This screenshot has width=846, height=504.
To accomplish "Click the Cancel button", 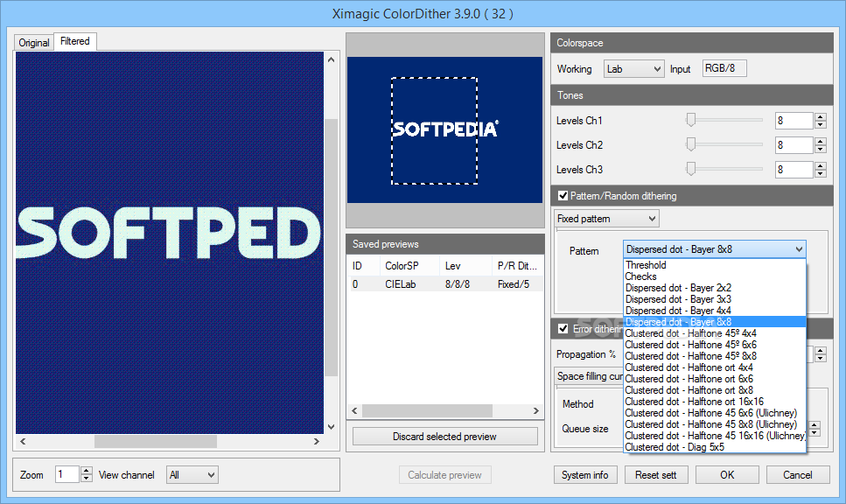I will pos(797,475).
